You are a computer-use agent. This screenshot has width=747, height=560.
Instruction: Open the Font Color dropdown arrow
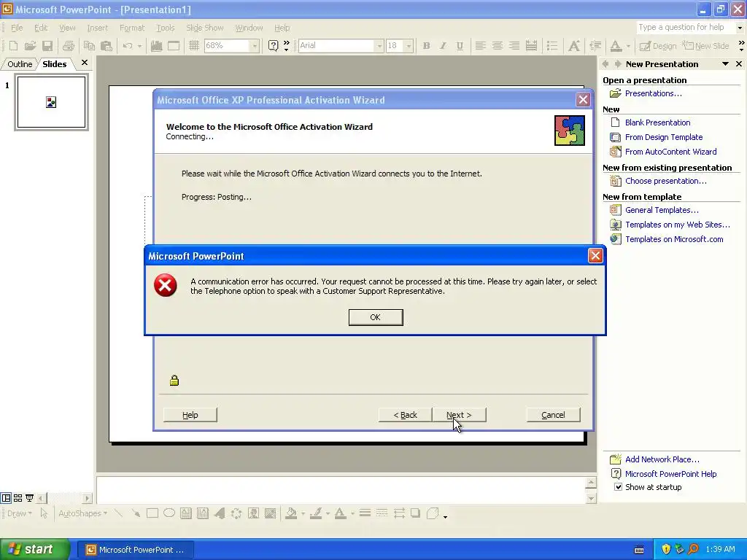click(628, 46)
